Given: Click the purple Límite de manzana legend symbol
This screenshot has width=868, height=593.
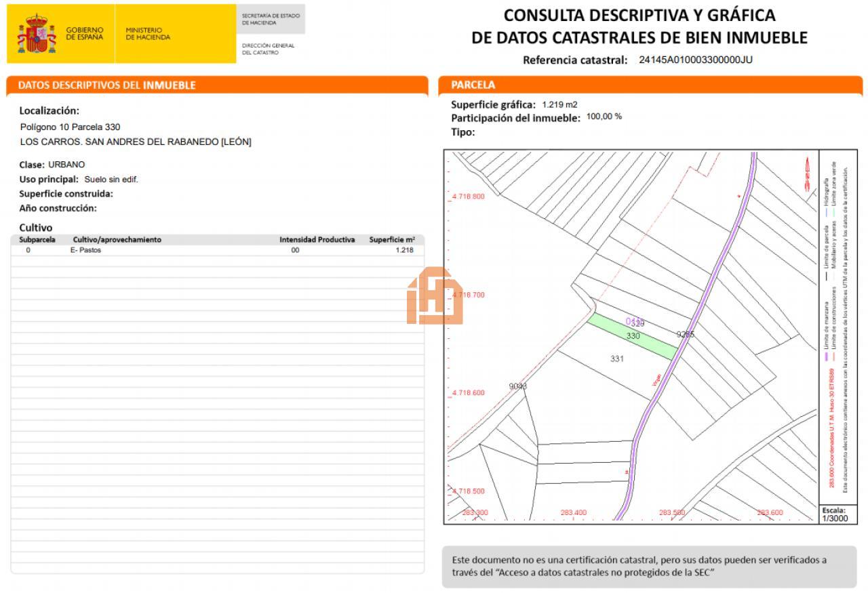Looking at the screenshot, I should pos(826,356).
